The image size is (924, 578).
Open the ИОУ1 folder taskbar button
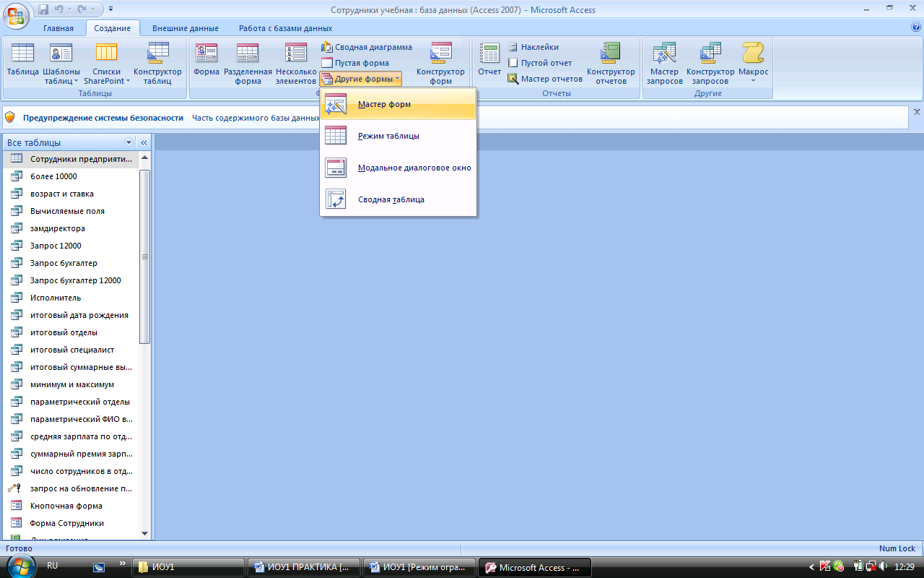tap(188, 567)
